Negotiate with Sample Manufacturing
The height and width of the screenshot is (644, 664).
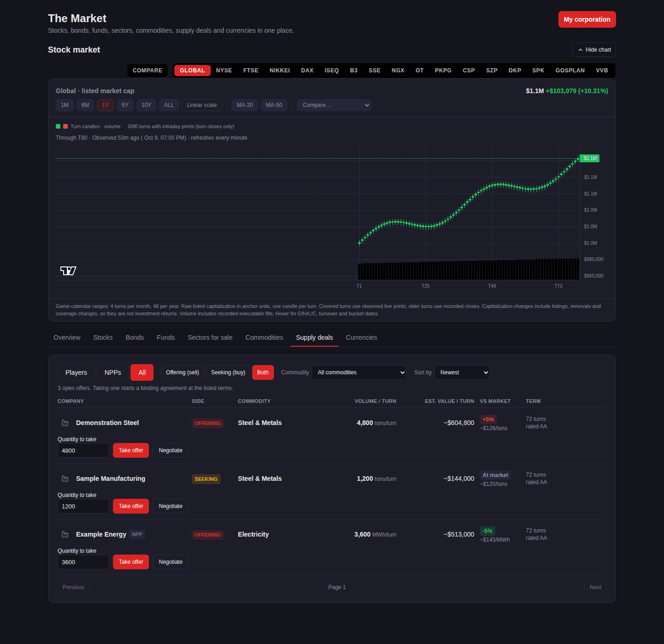click(171, 506)
